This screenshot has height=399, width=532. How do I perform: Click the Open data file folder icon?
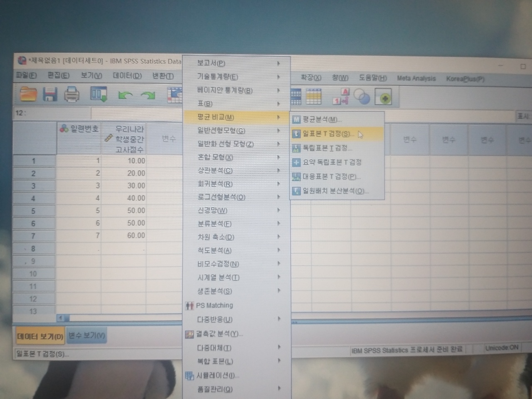28,94
